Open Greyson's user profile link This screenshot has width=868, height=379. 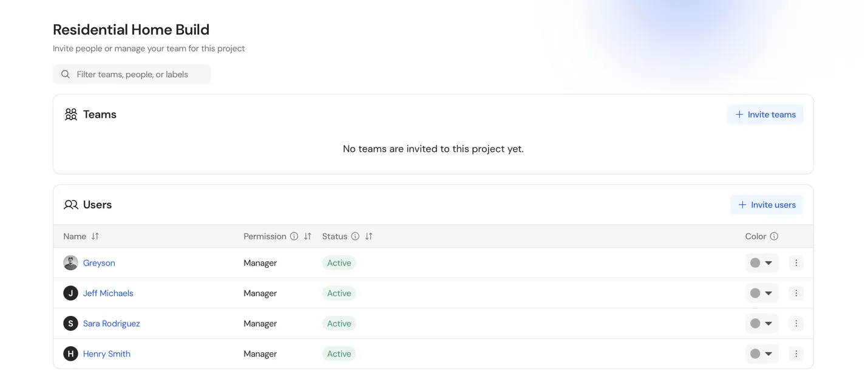[99, 263]
